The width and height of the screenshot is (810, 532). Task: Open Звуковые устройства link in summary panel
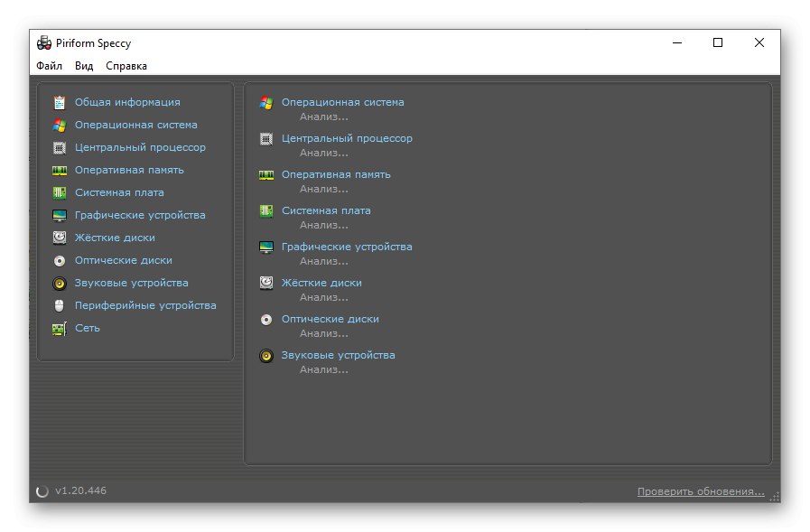point(338,355)
